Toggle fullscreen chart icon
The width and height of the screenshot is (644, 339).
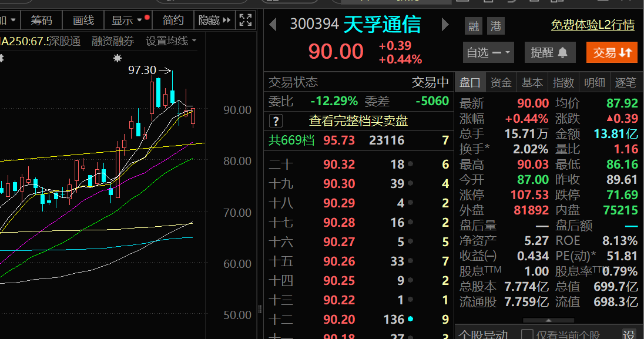[246, 20]
